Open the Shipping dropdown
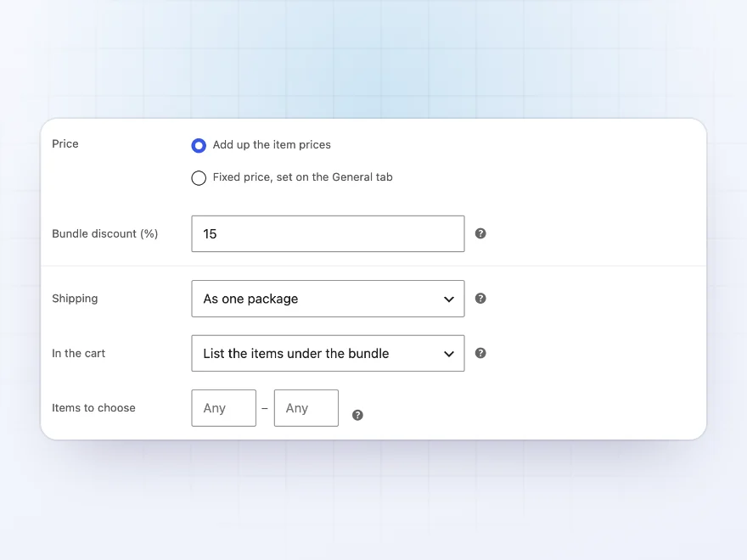 tap(328, 299)
